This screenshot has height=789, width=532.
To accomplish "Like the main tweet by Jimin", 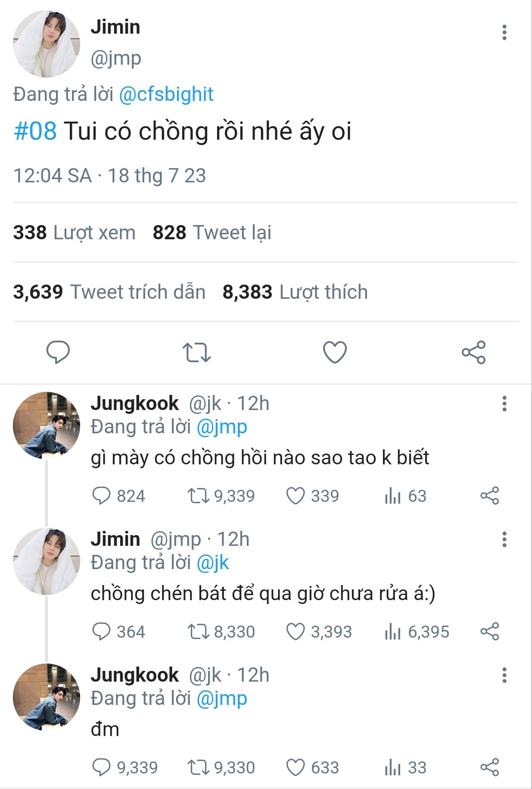I will tap(335, 352).
